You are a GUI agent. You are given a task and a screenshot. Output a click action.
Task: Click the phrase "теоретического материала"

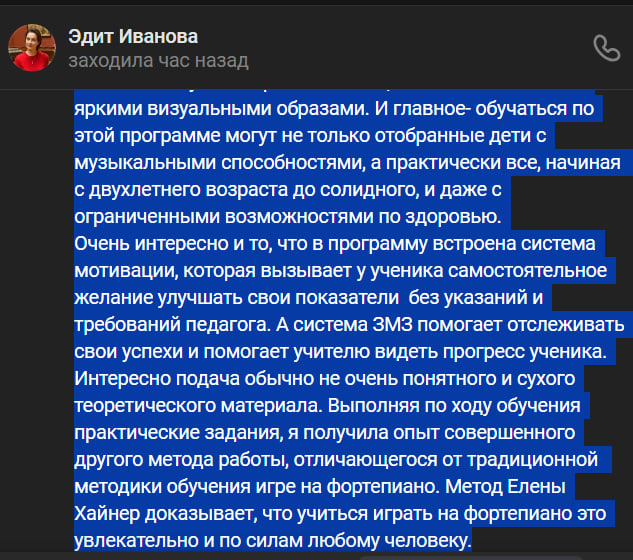198,406
